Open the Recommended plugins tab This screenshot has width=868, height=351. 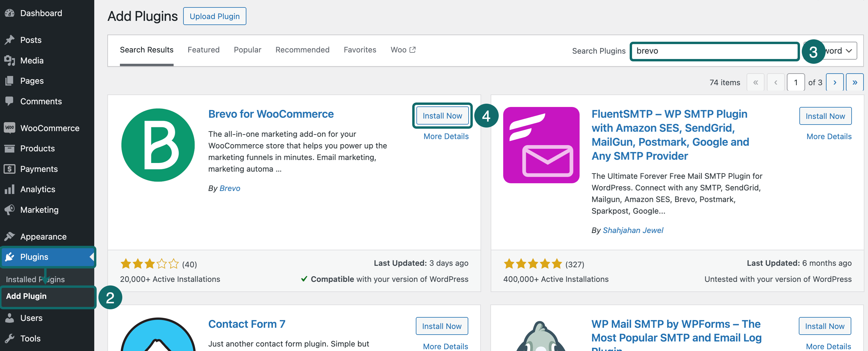[x=302, y=49]
